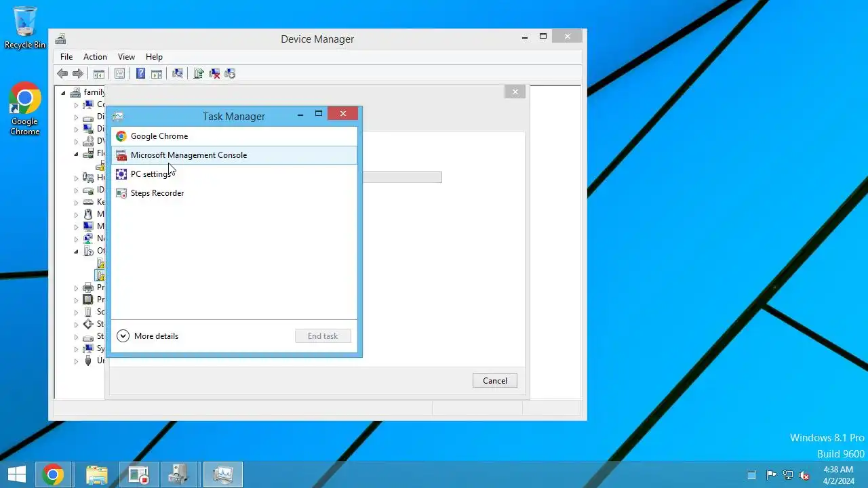Image resolution: width=868 pixels, height=488 pixels.
Task: Select PC settings in Task Manager
Action: click(x=234, y=174)
